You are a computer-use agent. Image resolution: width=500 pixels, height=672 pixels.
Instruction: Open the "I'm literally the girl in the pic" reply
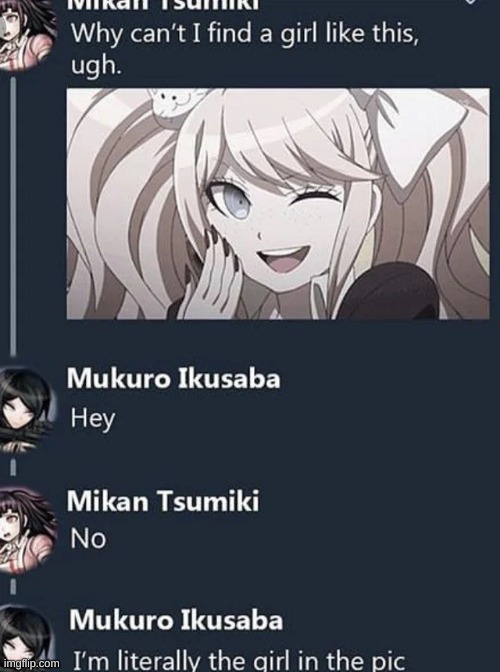(239, 660)
